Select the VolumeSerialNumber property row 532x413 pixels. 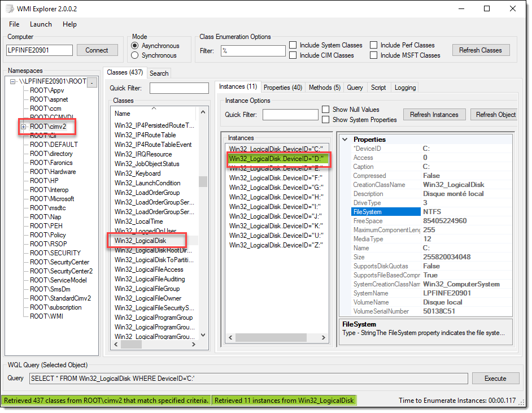(x=431, y=311)
